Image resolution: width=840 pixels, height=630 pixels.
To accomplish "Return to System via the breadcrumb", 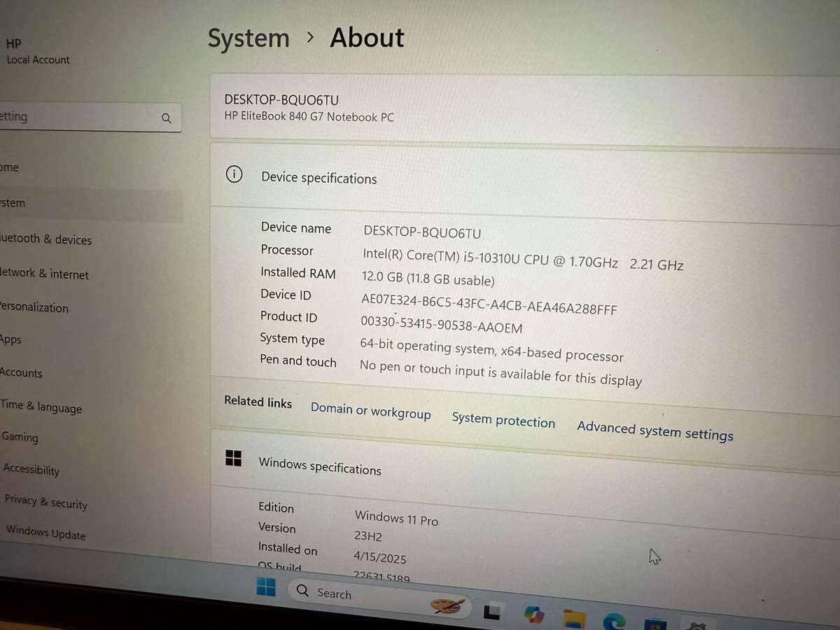I will [248, 38].
